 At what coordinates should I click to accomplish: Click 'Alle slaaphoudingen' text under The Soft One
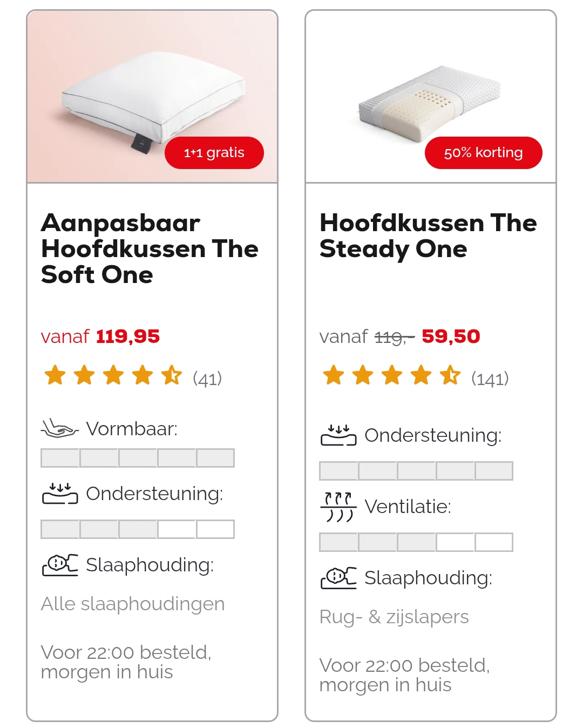click(132, 604)
